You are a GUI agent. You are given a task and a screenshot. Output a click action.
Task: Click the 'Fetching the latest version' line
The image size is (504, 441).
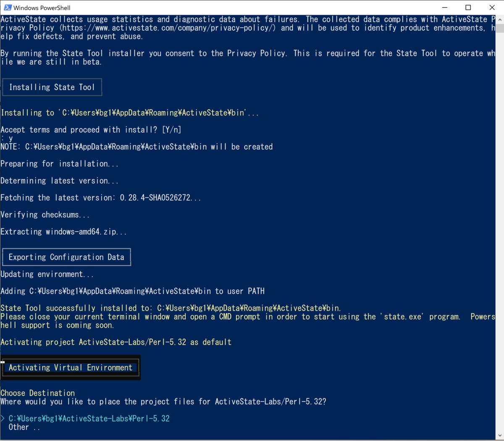coord(101,198)
